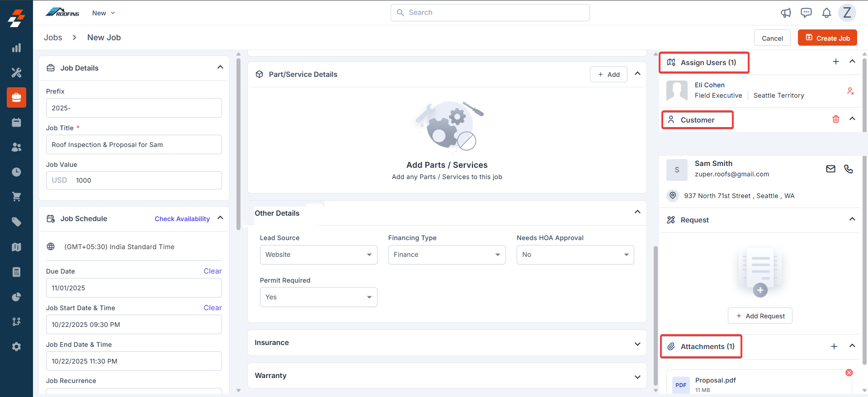This screenshot has width=868, height=397.
Task: Open the New dropdown menu
Action: coord(104,13)
